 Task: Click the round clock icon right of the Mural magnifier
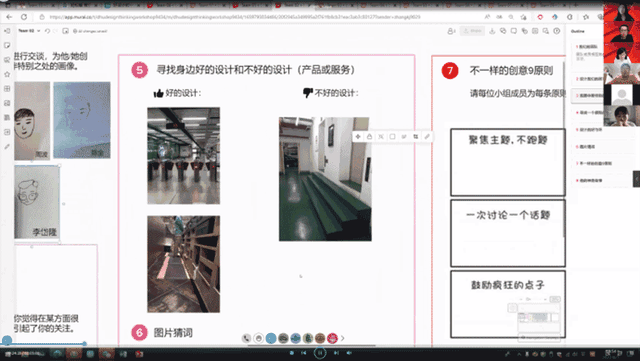557,31
